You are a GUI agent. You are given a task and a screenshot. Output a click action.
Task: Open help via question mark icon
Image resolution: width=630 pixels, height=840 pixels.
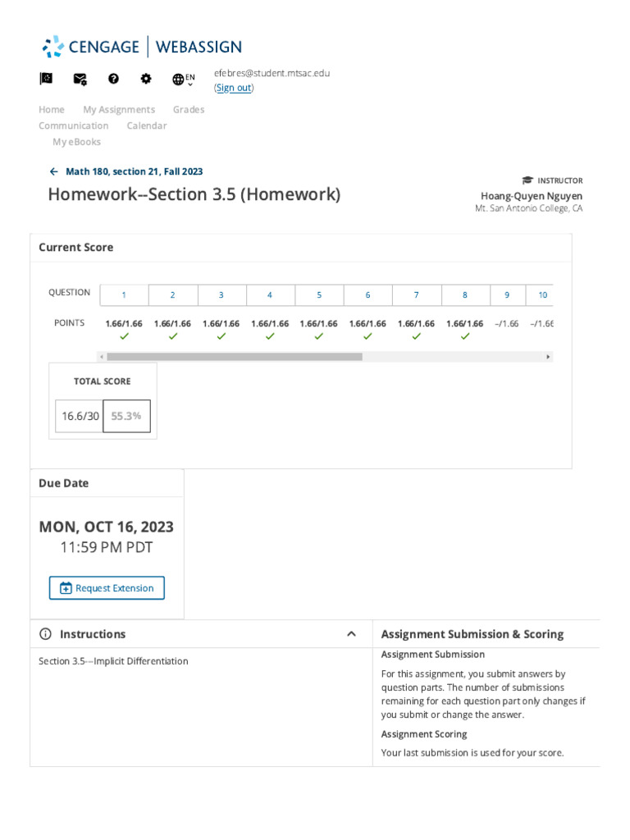pyautogui.click(x=113, y=79)
